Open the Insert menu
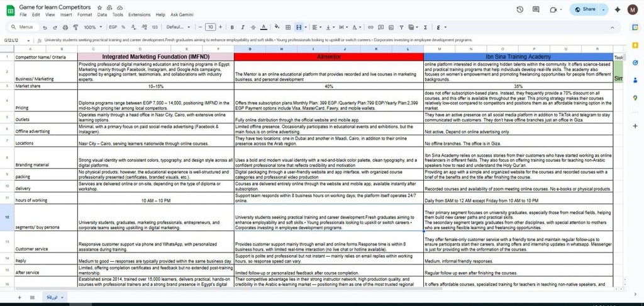644x306 pixels. point(65,14)
